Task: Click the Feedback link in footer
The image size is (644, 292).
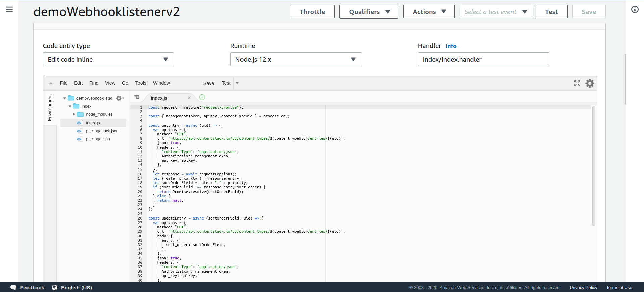Action: [x=32, y=288]
